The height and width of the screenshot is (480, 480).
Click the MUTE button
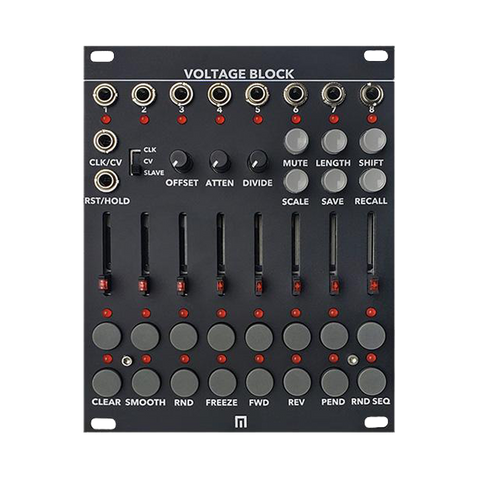296,141
